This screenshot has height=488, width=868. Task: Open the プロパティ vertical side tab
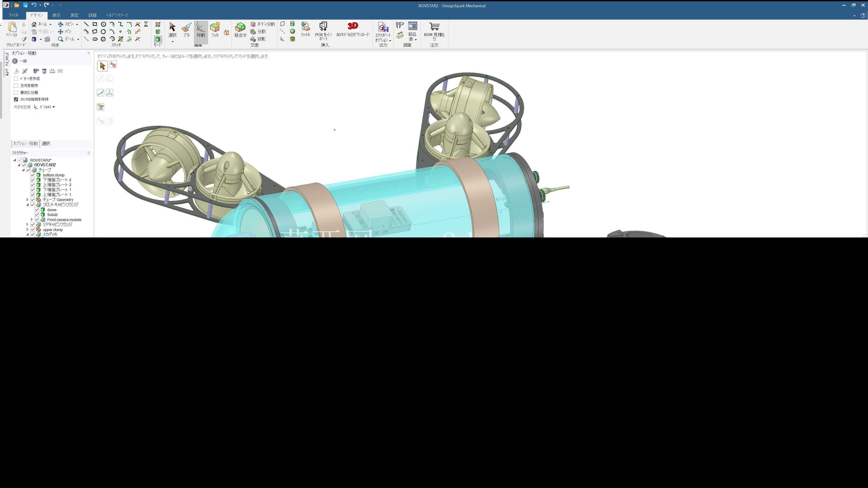pos(7,59)
